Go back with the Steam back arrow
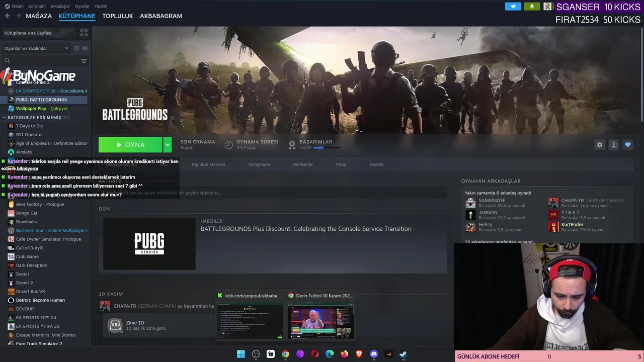This screenshot has height=362, width=644. pos(8,16)
